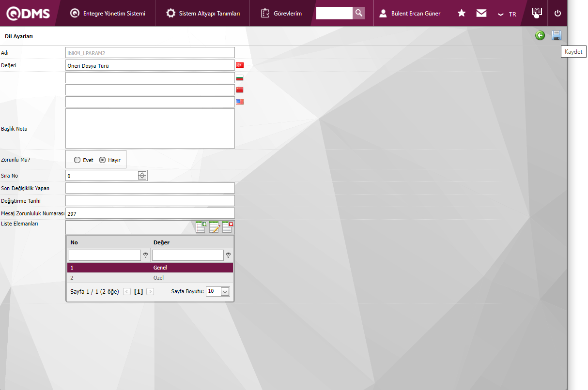
Task: Open Bülent Ercan Güner user menu
Action: [x=410, y=13]
